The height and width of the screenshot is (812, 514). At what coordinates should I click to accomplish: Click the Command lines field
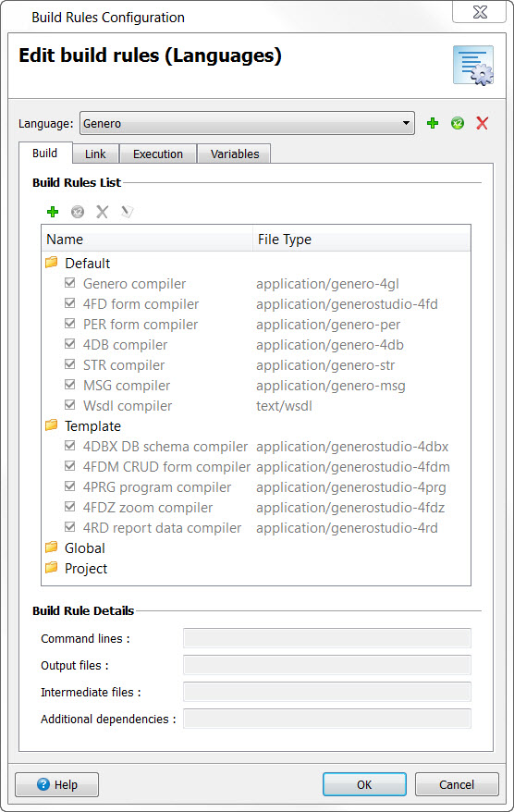coord(327,638)
